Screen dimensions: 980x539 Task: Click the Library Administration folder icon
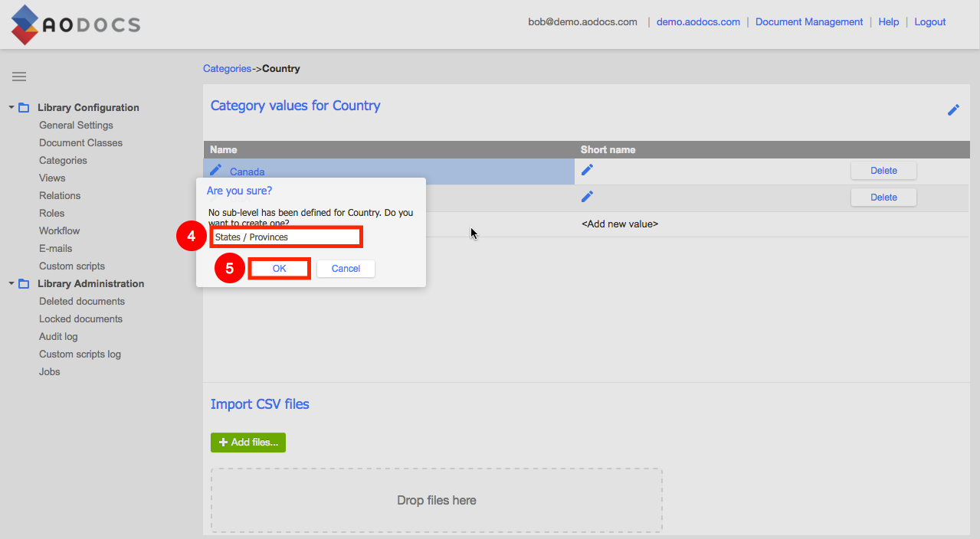(x=24, y=284)
